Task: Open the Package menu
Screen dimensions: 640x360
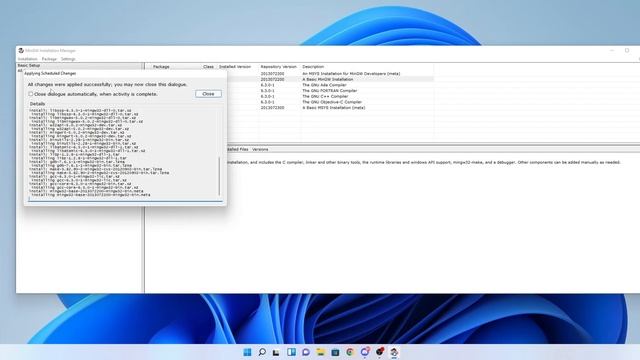Action: pyautogui.click(x=49, y=59)
